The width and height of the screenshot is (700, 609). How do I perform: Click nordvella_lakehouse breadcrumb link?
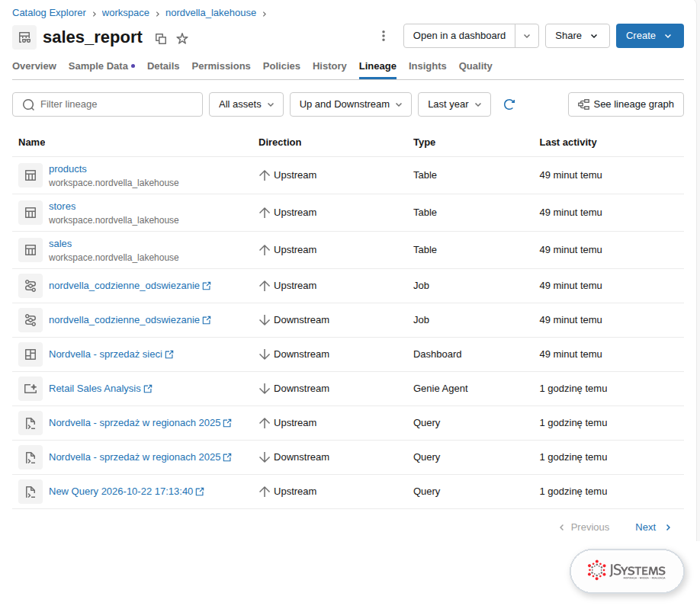click(x=210, y=13)
